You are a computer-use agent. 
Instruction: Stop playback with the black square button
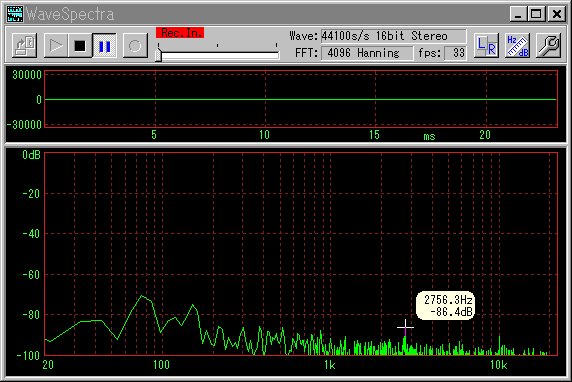click(x=80, y=46)
